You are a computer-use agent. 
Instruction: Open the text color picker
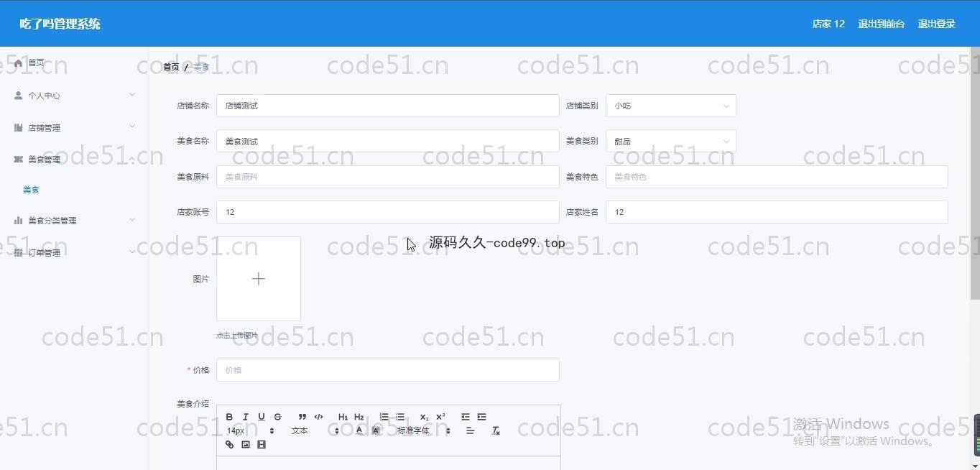(359, 431)
